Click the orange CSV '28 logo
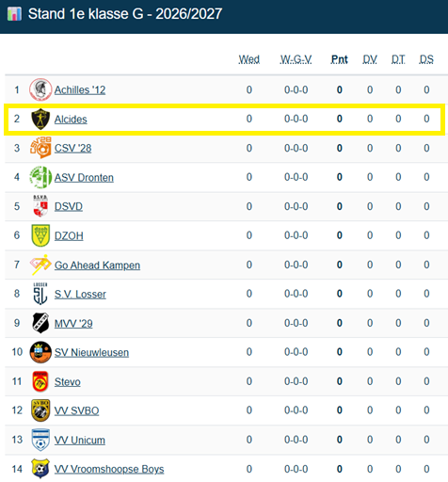The width and height of the screenshot is (448, 482). tap(40, 148)
